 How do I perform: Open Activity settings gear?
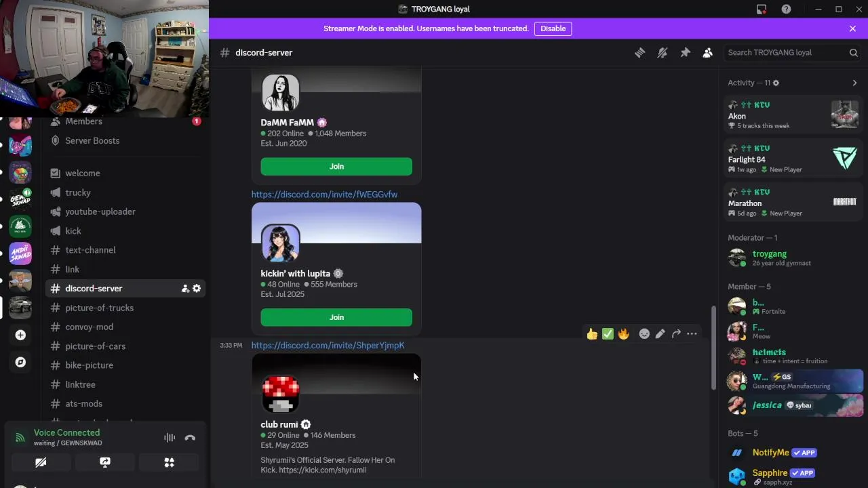[x=776, y=83]
